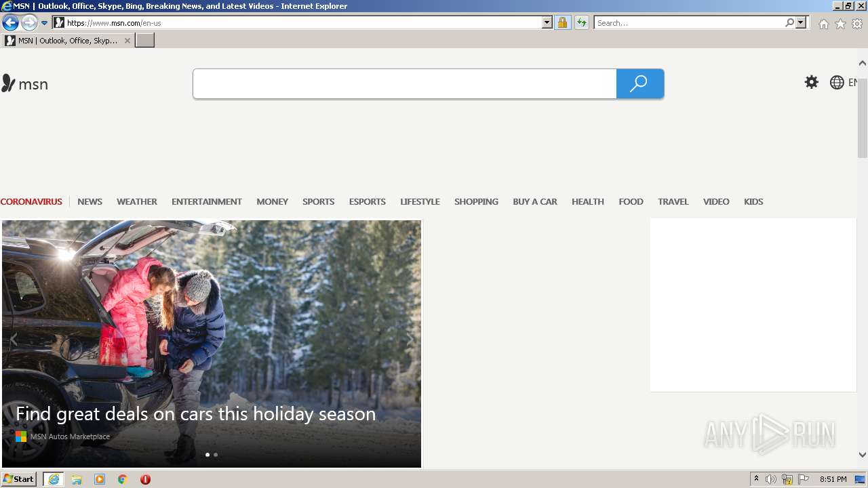
Task: Select the first carousel dot indicator
Action: tap(208, 455)
